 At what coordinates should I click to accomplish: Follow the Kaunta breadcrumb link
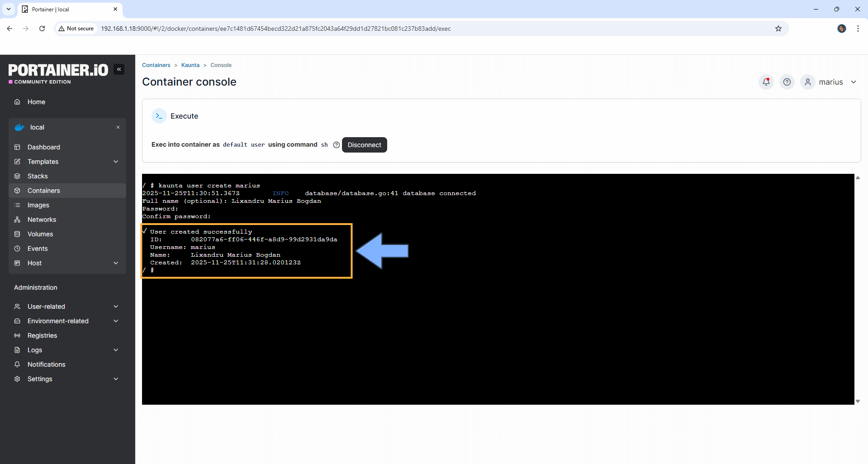coord(190,65)
